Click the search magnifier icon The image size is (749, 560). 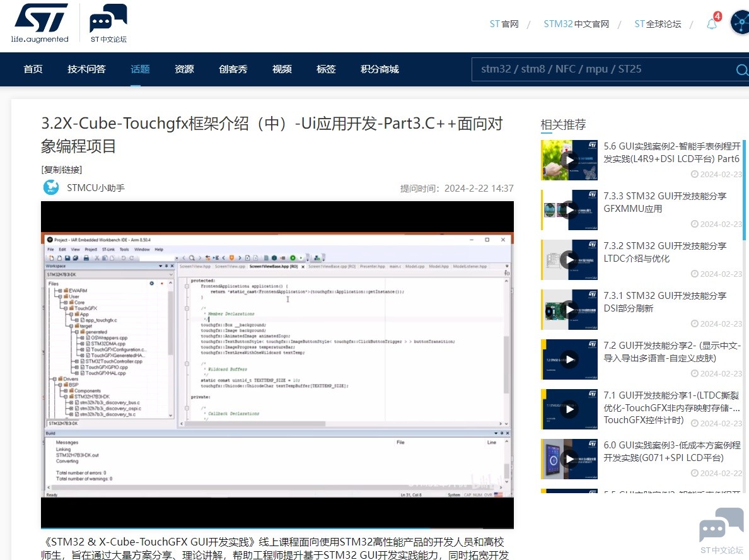point(741,70)
